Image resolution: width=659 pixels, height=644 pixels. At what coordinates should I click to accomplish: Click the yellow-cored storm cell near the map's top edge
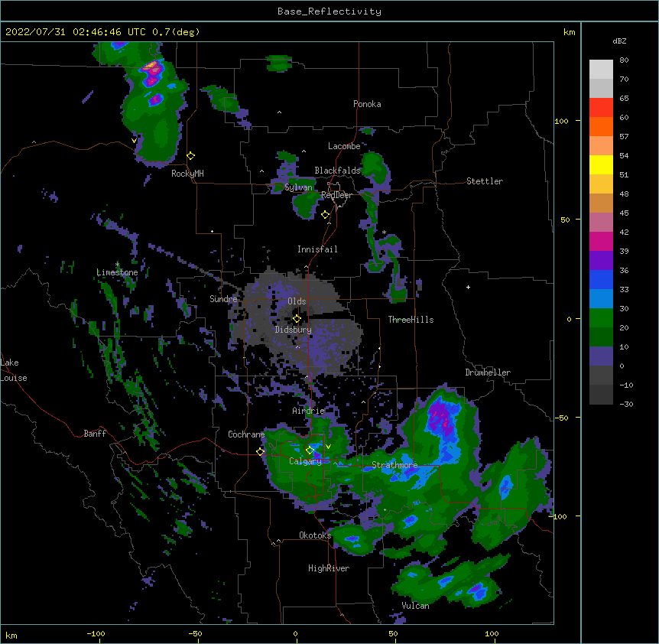(151, 67)
